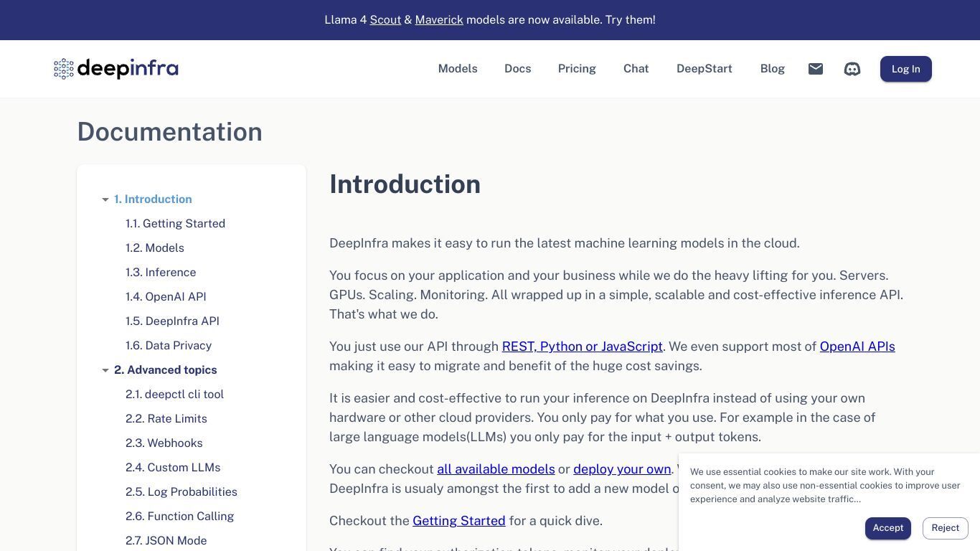Open the OpenAI APIs link
Screen dimensions: 980x551
[857, 347]
